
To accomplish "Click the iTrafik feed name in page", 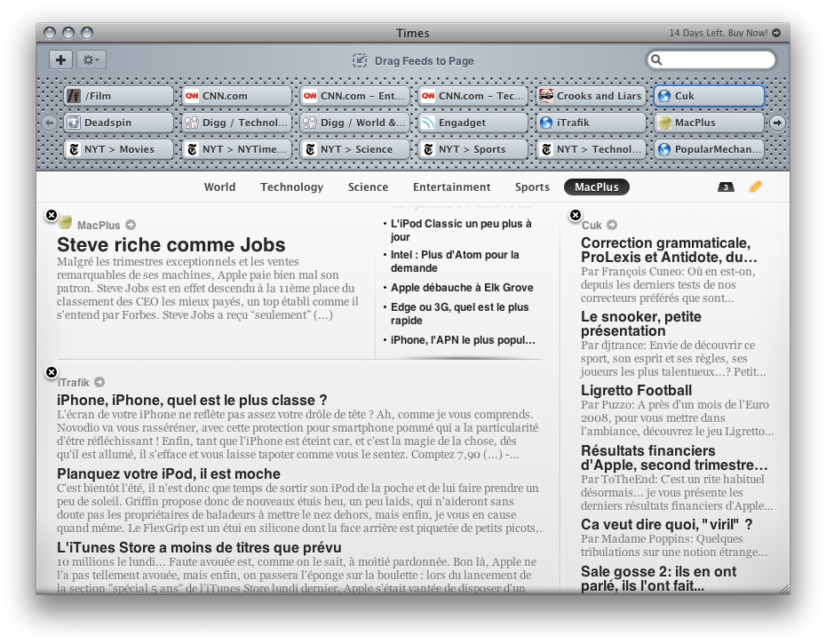I will 73,383.
